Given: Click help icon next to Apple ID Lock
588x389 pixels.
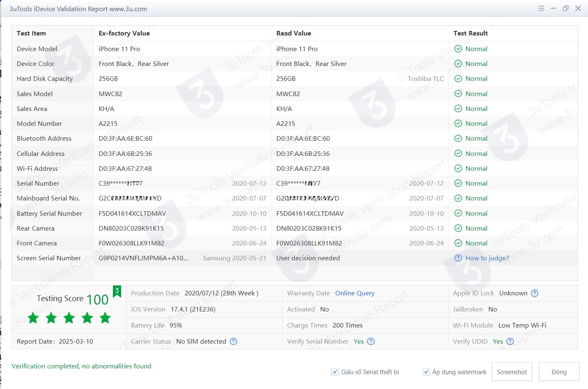Looking at the screenshot, I should click(x=534, y=293).
